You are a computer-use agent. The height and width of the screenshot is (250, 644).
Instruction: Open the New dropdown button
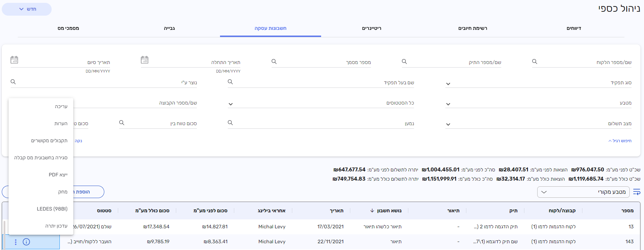click(x=27, y=9)
